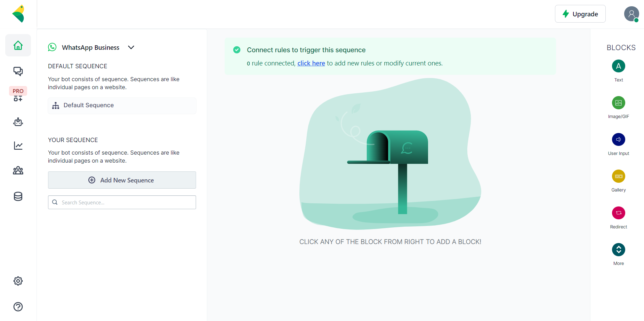644x321 pixels.
Task: Open the analytics chart icon
Action: pos(18,146)
